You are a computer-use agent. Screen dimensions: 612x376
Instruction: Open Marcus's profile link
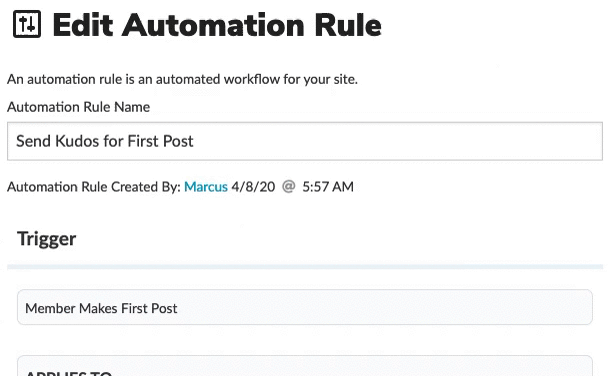(x=206, y=187)
